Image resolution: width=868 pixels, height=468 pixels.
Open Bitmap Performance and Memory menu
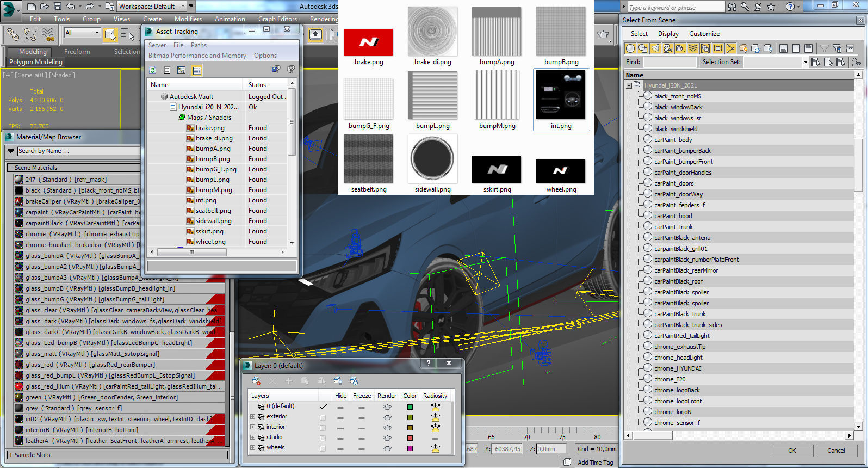coord(197,56)
